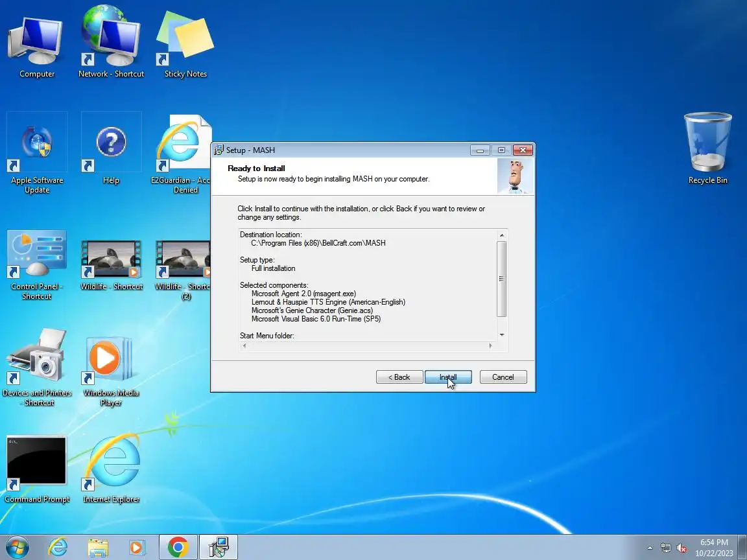
Task: Launch Internet Explorer from the taskbar
Action: 58,547
